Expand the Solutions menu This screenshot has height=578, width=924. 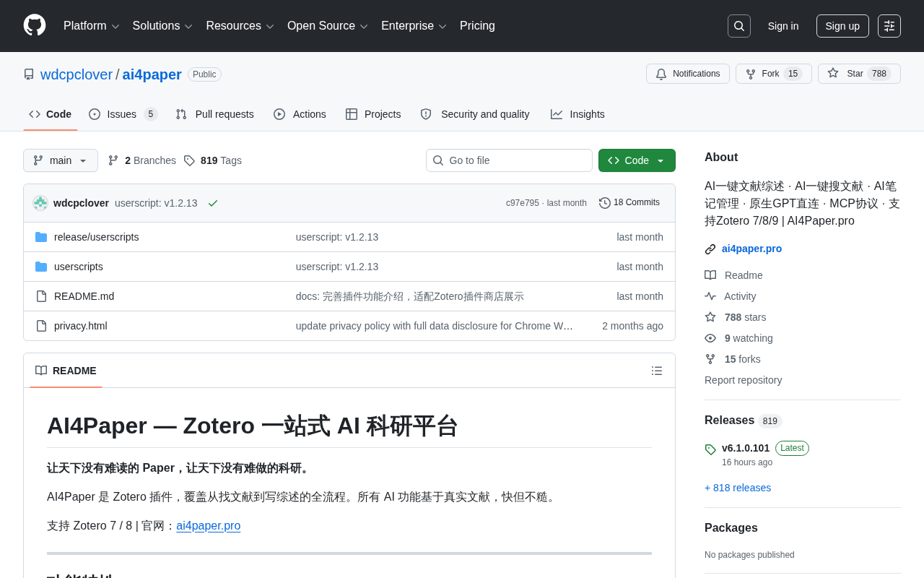[162, 26]
